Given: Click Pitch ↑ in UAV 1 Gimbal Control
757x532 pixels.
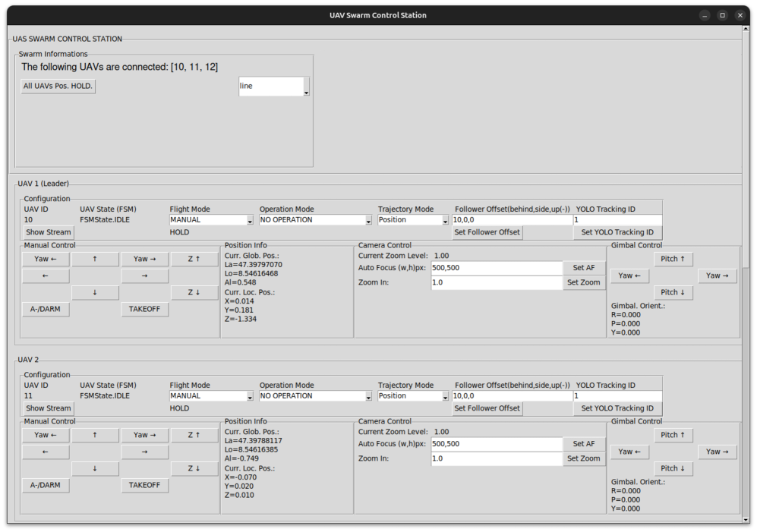Looking at the screenshot, I should click(673, 259).
